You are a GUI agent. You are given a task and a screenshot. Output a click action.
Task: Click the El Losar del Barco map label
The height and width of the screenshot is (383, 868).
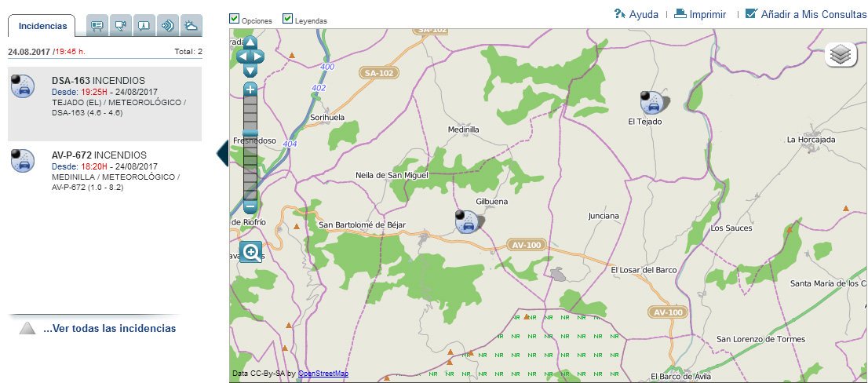[644, 270]
